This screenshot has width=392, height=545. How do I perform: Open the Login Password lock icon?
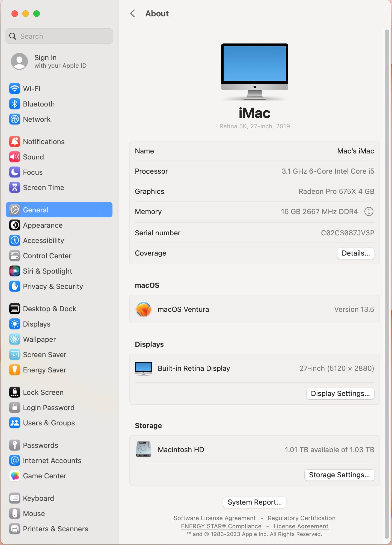point(15,407)
